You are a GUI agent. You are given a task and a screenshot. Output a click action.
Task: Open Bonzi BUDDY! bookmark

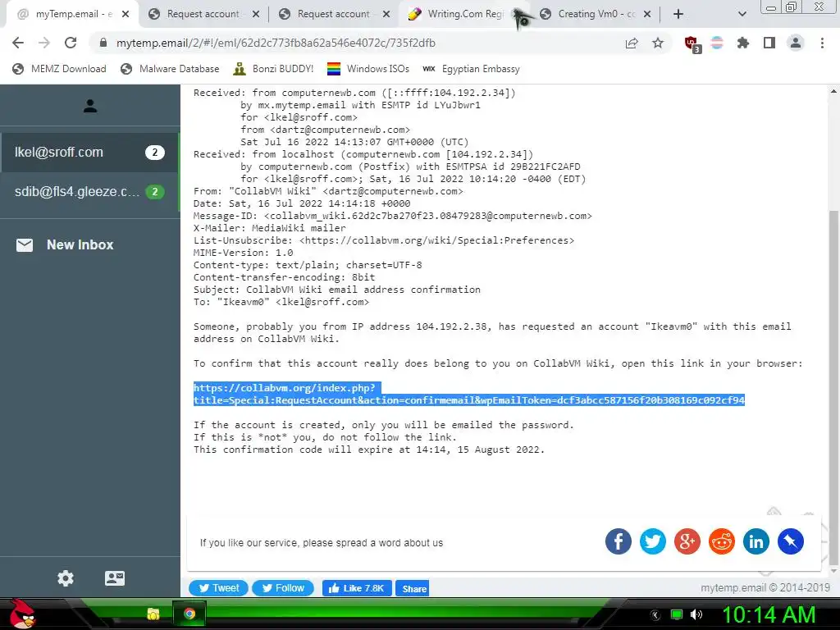pyautogui.click(x=273, y=69)
